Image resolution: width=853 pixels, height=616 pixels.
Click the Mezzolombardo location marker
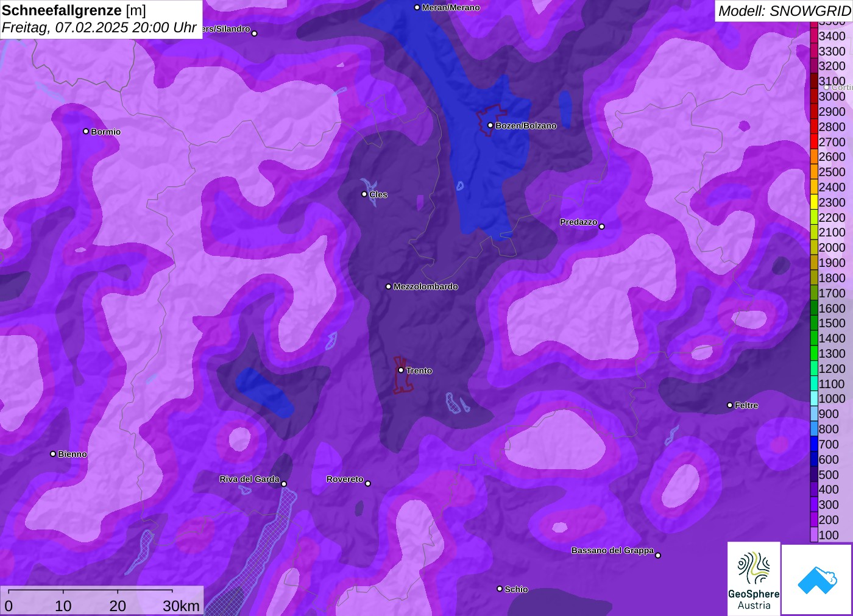[389, 286]
